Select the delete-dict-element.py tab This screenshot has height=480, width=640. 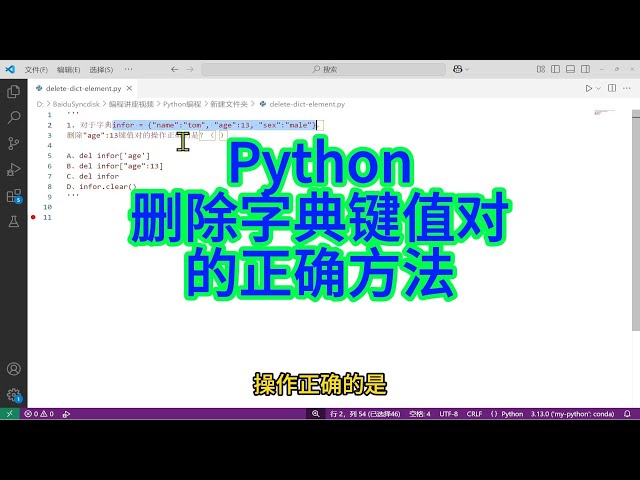pos(83,88)
